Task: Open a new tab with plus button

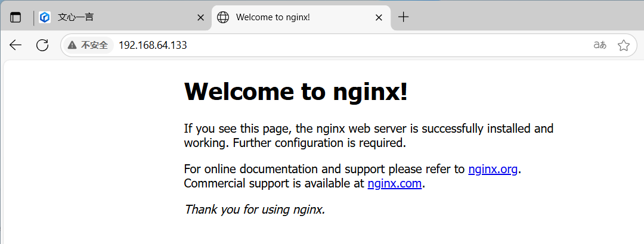Action: click(x=404, y=17)
